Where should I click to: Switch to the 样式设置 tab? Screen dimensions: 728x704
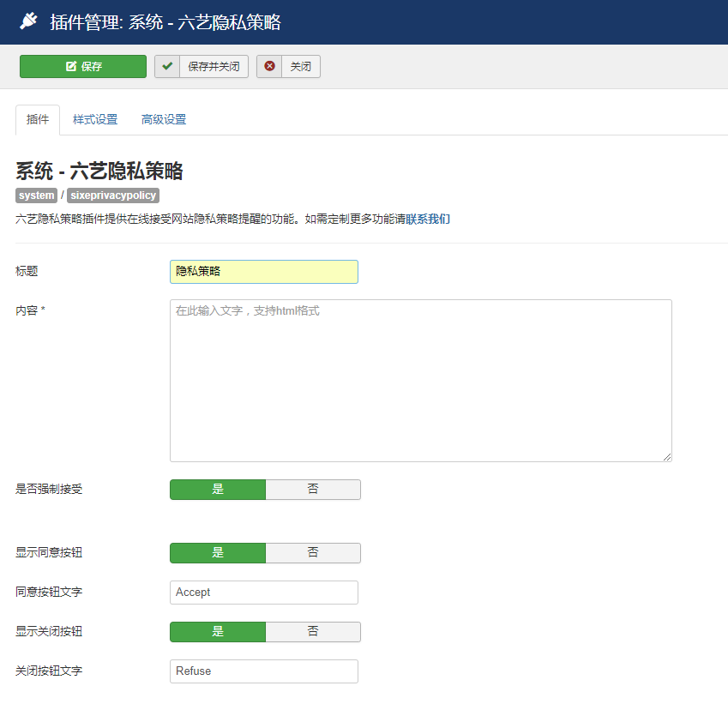click(x=95, y=120)
